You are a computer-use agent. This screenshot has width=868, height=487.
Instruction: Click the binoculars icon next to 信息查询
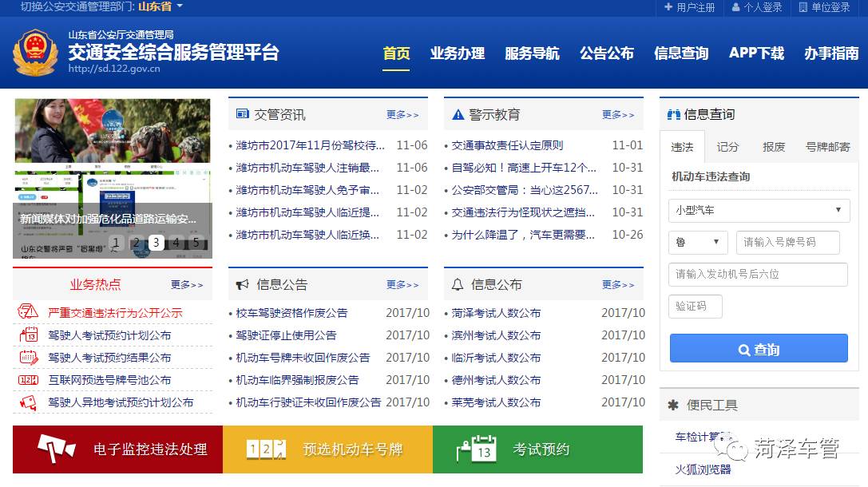(x=673, y=113)
